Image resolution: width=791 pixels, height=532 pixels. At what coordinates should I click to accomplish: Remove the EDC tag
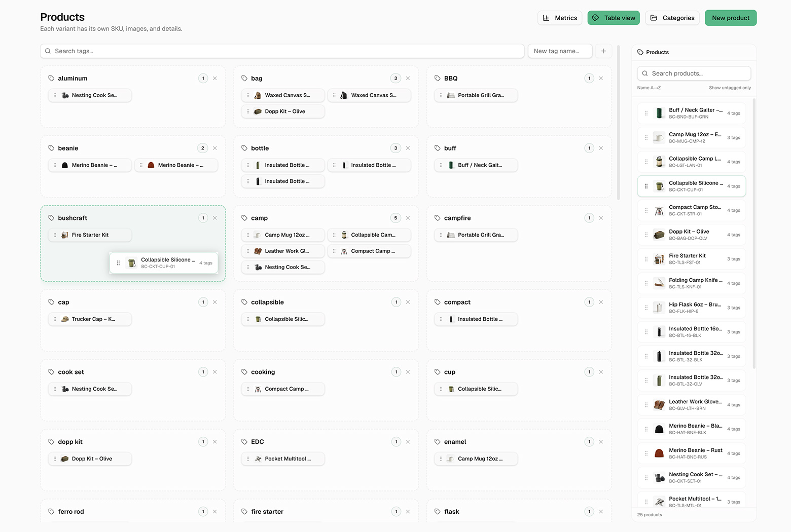408,442
